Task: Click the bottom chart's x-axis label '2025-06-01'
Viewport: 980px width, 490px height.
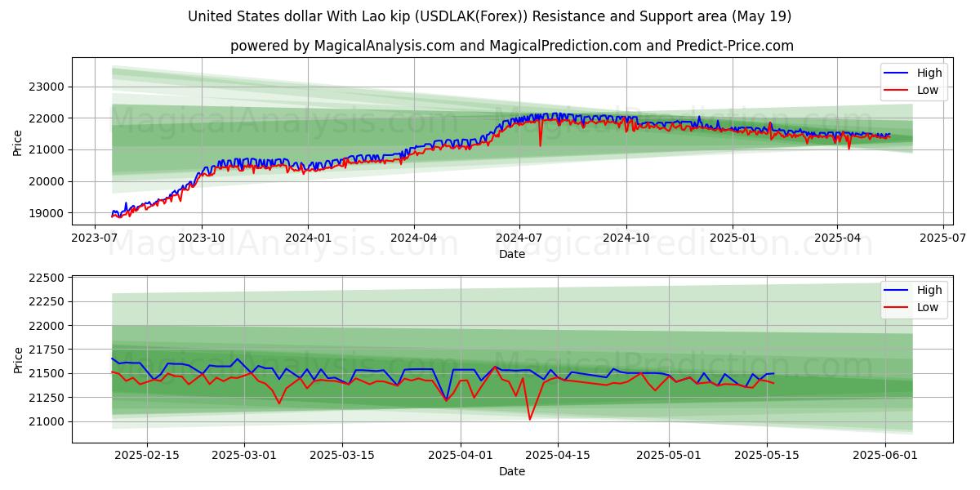Action: coord(885,457)
